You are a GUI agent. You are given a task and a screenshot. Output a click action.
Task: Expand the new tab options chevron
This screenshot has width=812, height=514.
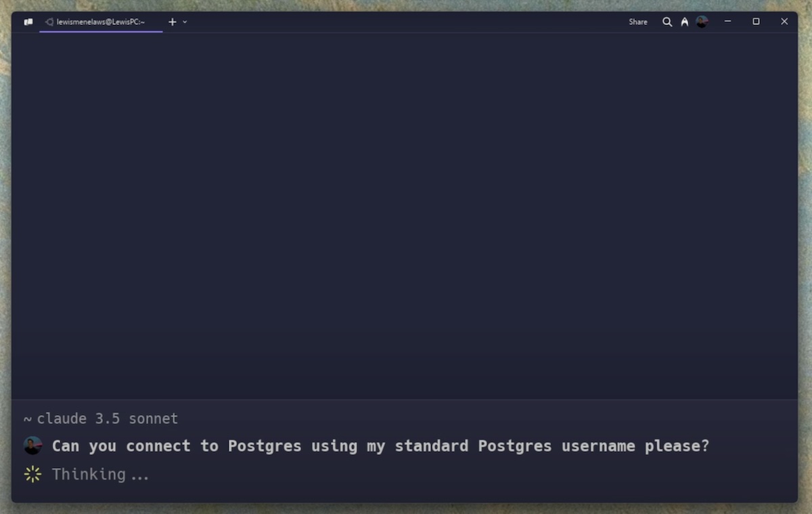[x=185, y=22]
